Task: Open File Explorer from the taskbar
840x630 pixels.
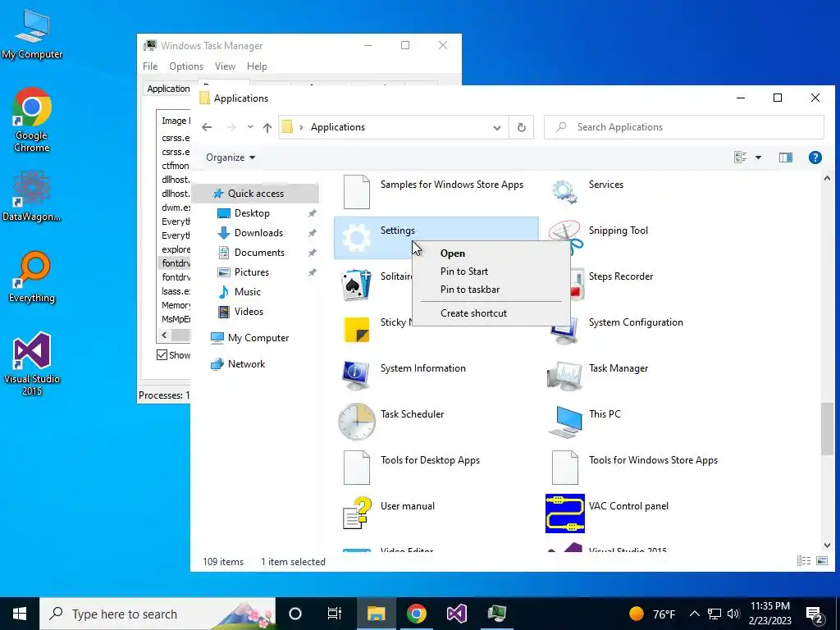Action: (376, 614)
